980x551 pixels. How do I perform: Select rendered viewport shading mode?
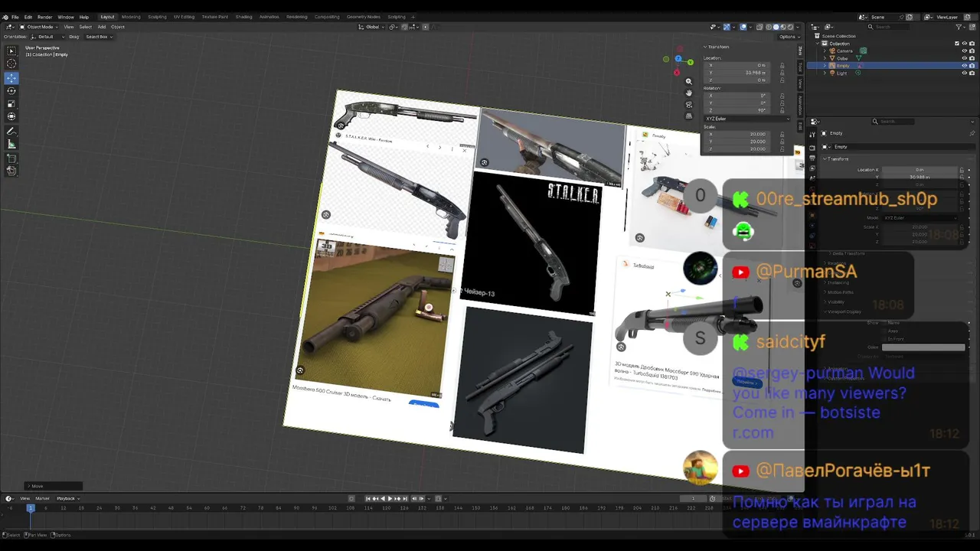(x=791, y=27)
